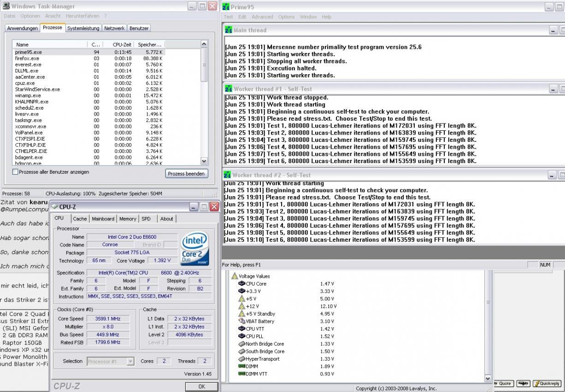Open Mainboard tab in CPU-Z
This screenshot has height=392, width=565.
pos(103,219)
